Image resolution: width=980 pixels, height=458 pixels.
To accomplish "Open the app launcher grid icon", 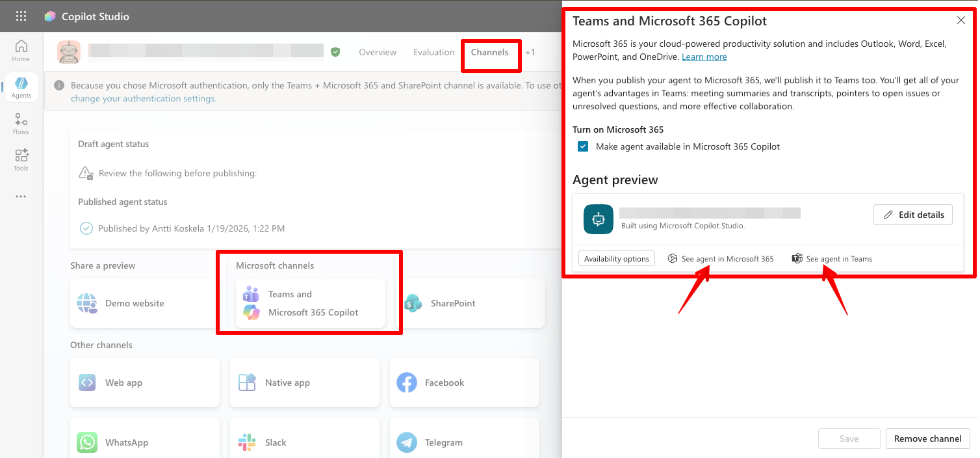I will (20, 16).
